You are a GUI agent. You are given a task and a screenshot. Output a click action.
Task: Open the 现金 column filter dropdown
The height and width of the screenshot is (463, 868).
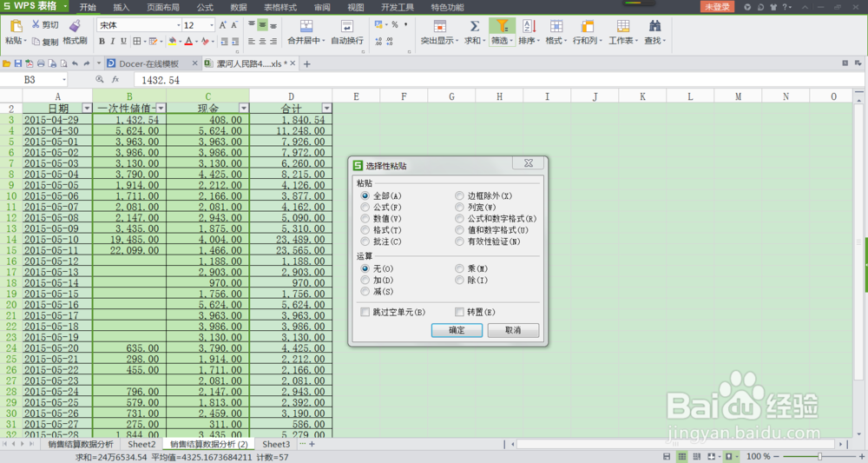[x=244, y=108]
